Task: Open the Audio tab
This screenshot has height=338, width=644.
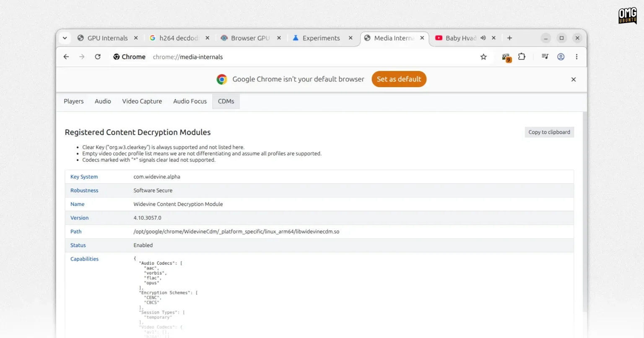Action: click(x=103, y=101)
